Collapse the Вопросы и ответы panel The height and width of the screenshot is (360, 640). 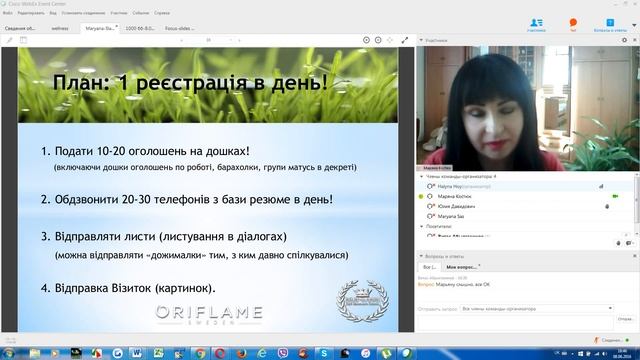421,256
